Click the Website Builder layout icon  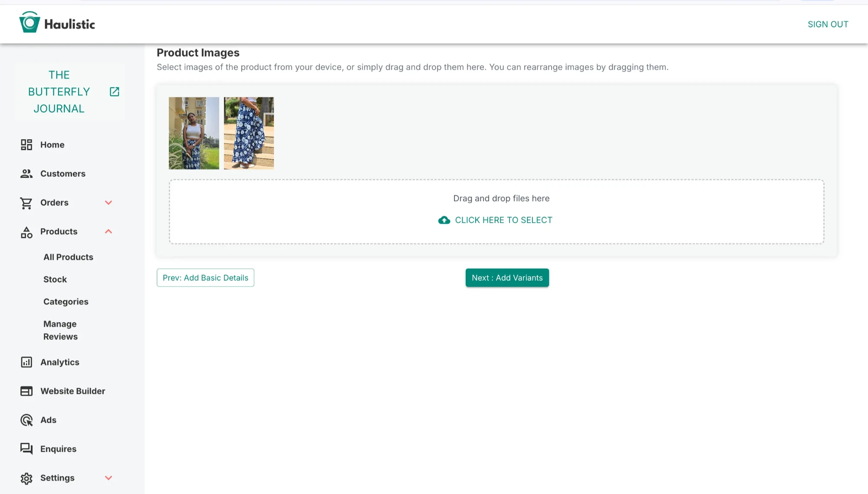26,391
